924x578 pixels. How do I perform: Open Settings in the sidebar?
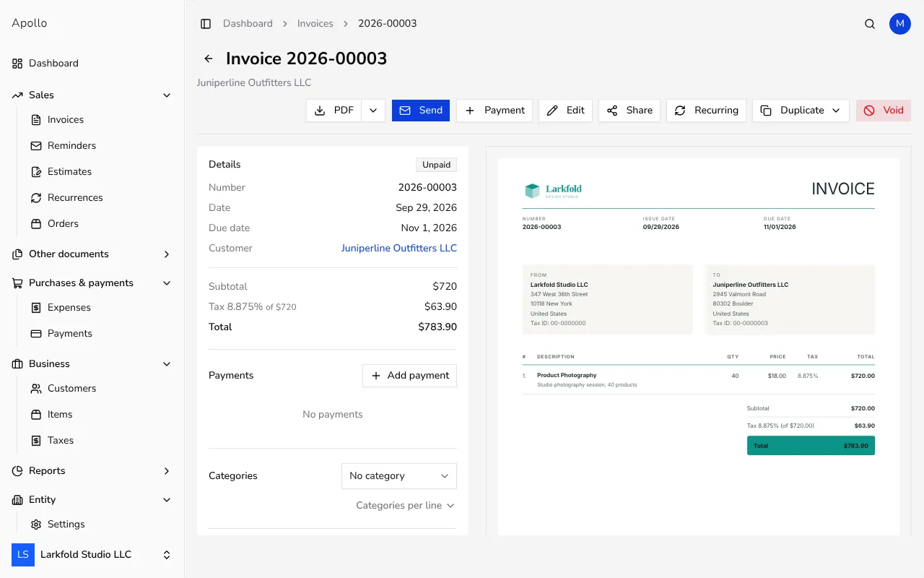click(x=101, y=525)
